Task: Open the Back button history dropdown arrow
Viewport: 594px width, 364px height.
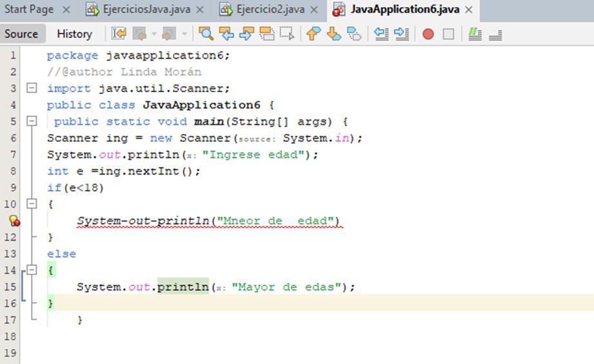Action: (153, 34)
